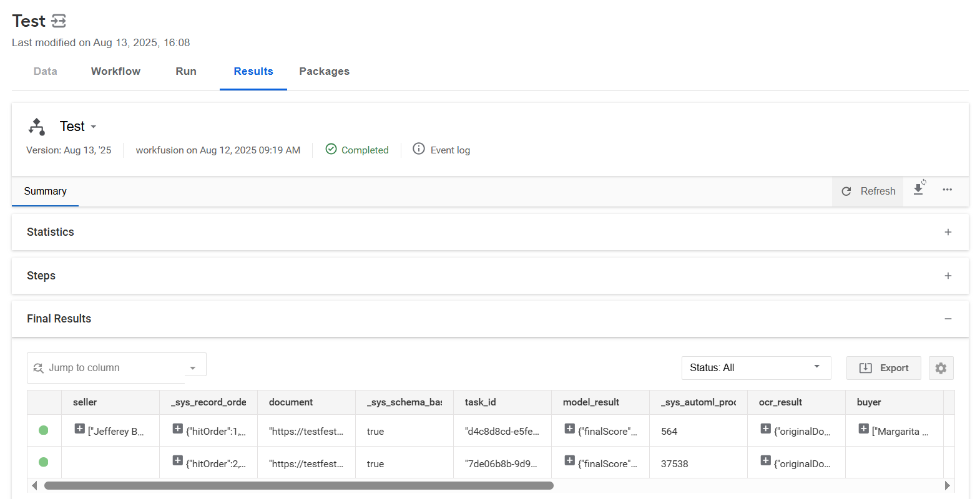Screen dimensions: 980x499
Task: Expand the hitOrder:2 record cell
Action: tap(177, 460)
